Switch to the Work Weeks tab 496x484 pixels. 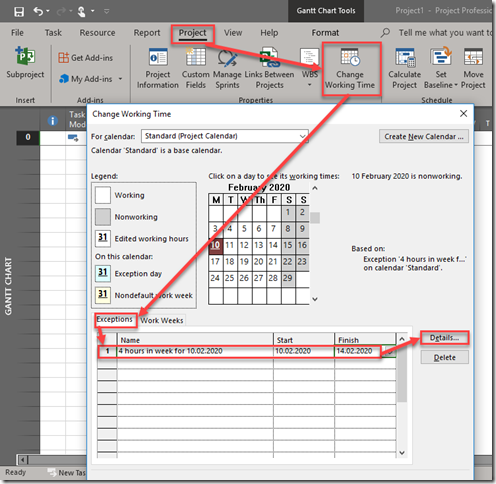(162, 320)
